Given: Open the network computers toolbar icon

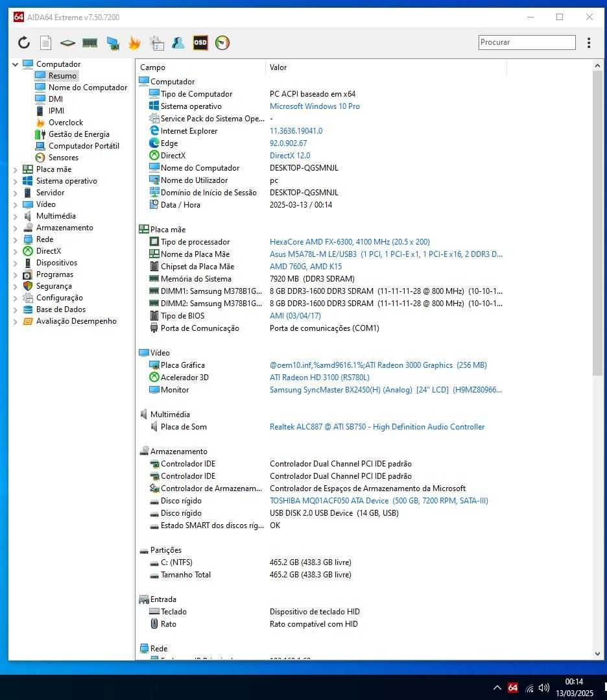Looking at the screenshot, I should (112, 43).
